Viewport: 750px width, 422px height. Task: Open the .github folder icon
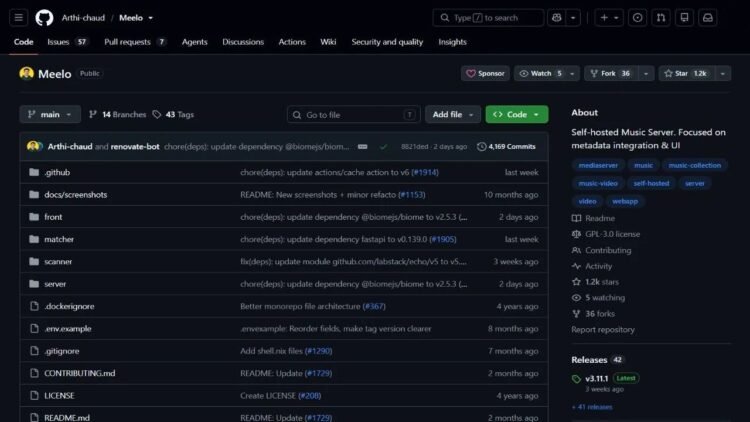(34, 172)
